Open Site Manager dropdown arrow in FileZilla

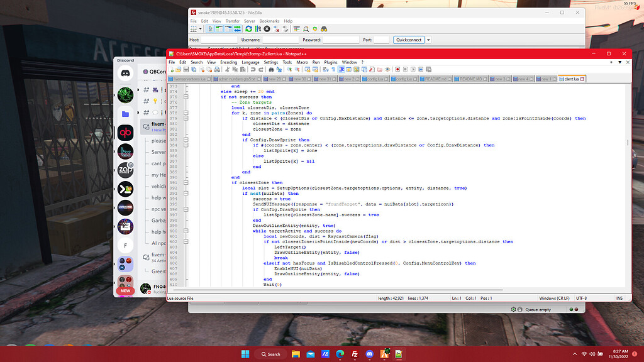point(201,29)
